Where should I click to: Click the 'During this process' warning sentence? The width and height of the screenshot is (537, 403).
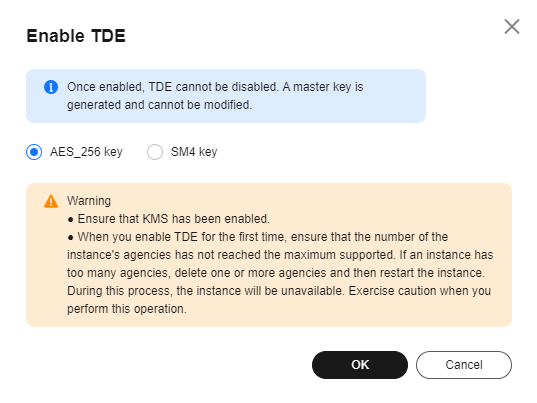click(207, 291)
